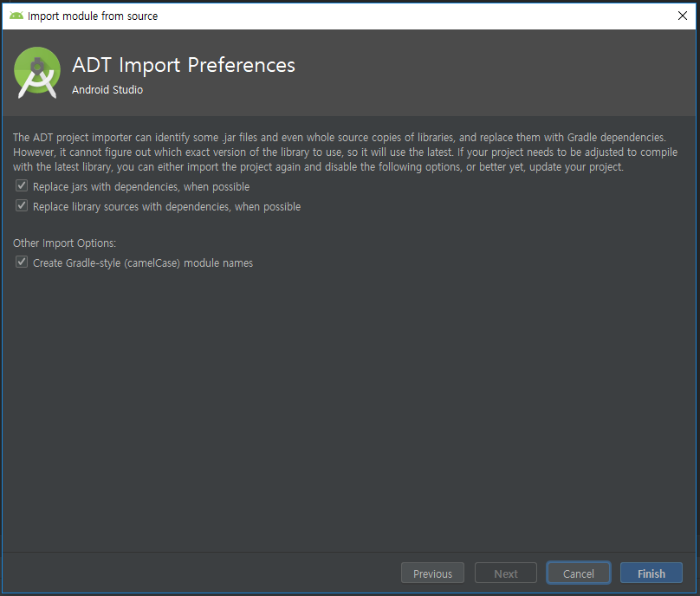The image size is (700, 596).
Task: Go back with the Previous button
Action: click(432, 573)
